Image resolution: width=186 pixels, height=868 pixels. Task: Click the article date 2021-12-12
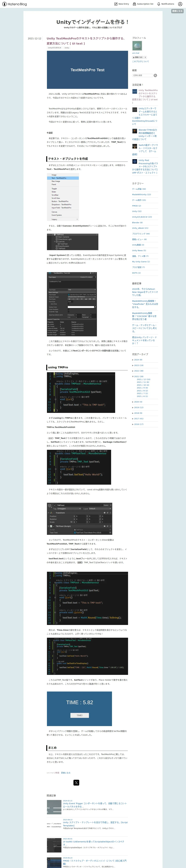click(34, 38)
